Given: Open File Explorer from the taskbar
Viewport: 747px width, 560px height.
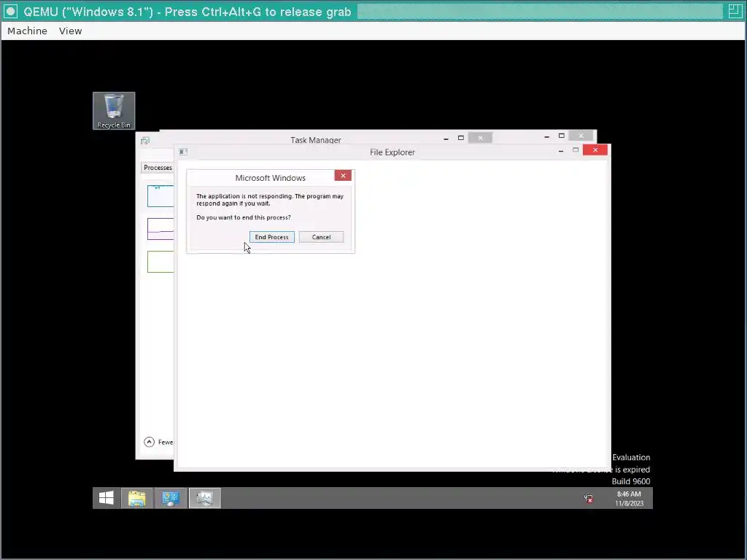Looking at the screenshot, I should (x=137, y=498).
